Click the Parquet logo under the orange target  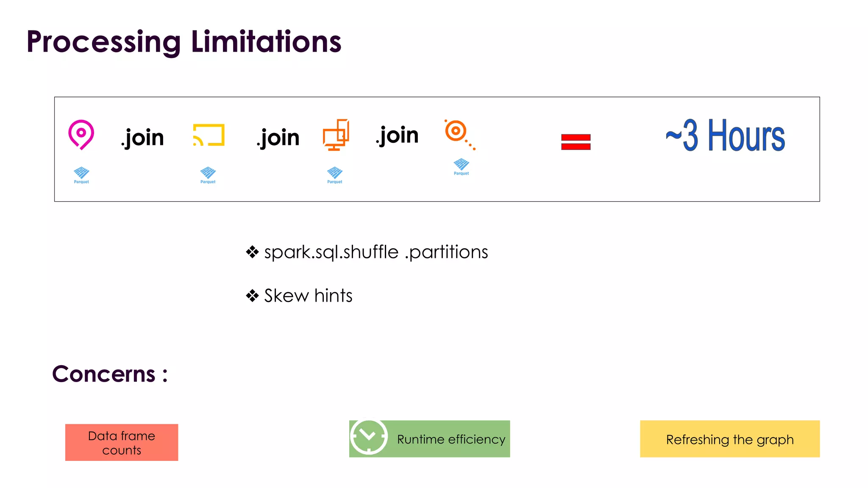click(461, 166)
